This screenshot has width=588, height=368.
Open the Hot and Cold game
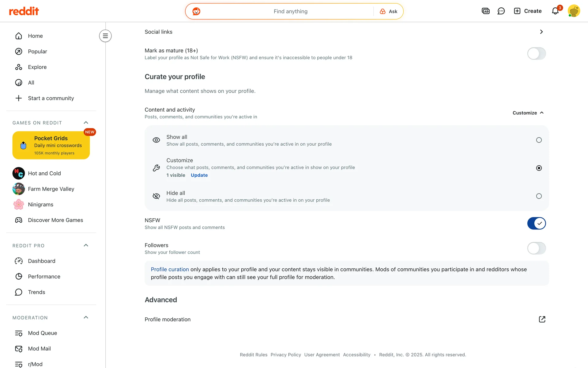[44, 173]
